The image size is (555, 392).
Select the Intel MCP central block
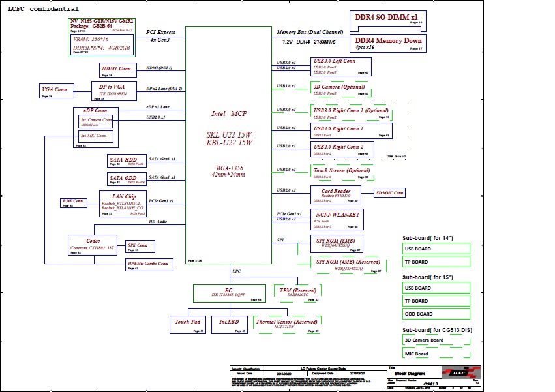(228, 145)
